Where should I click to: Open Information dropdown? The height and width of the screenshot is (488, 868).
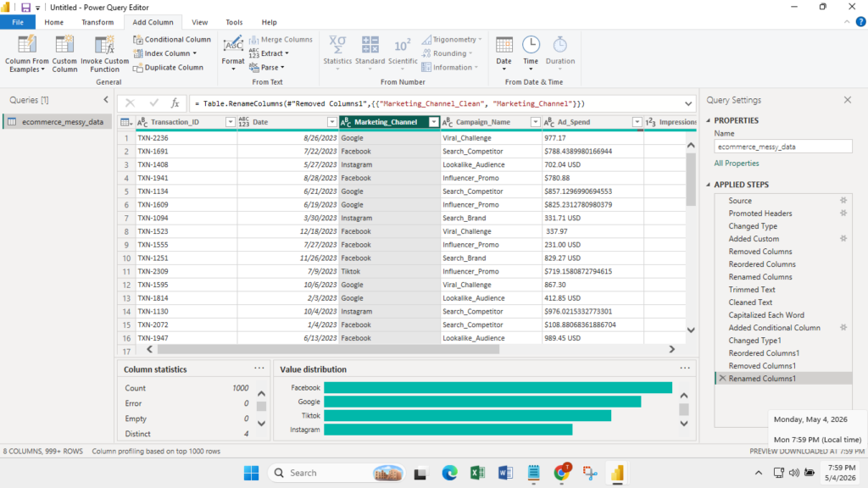click(449, 68)
